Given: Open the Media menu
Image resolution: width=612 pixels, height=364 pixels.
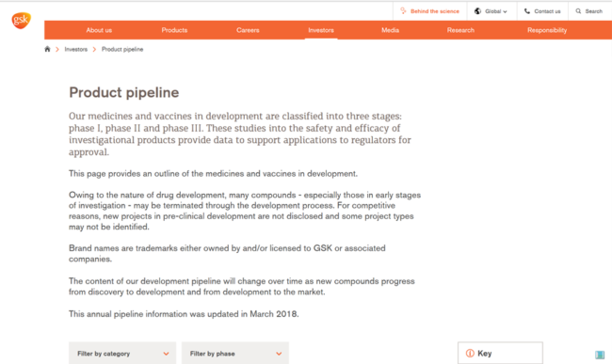Looking at the screenshot, I should click(391, 30).
